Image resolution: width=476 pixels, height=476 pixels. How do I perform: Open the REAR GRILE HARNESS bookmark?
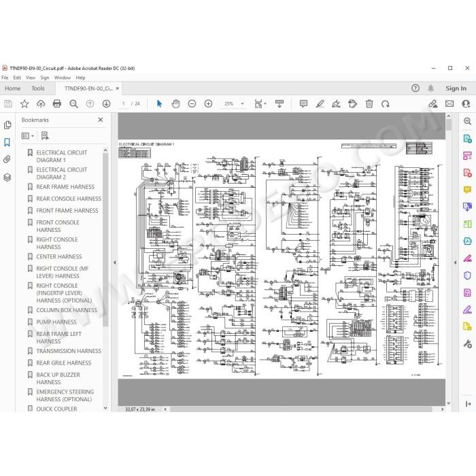(63, 363)
